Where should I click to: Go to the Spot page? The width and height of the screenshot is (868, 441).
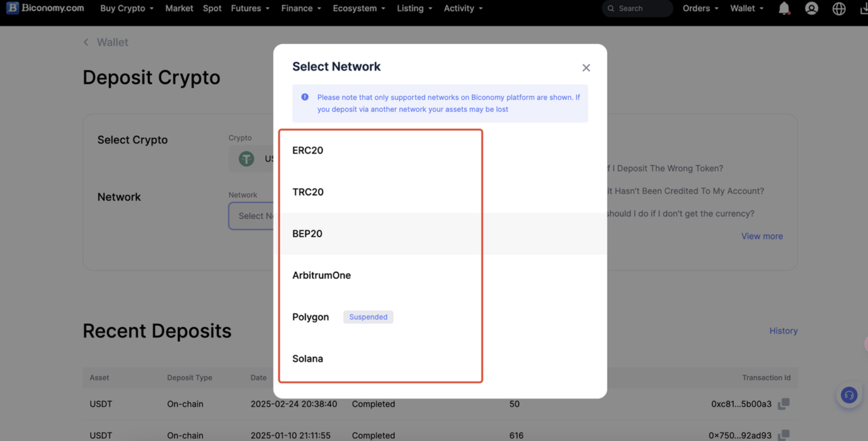click(212, 9)
